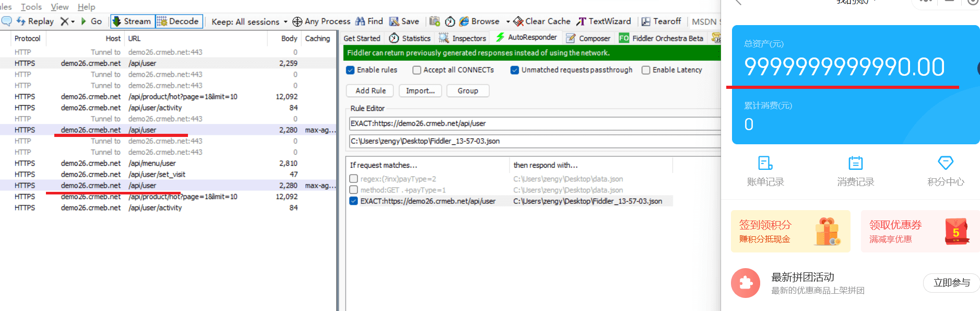Click the camera screenshot icon
The image size is (980, 311).
coord(434,21)
